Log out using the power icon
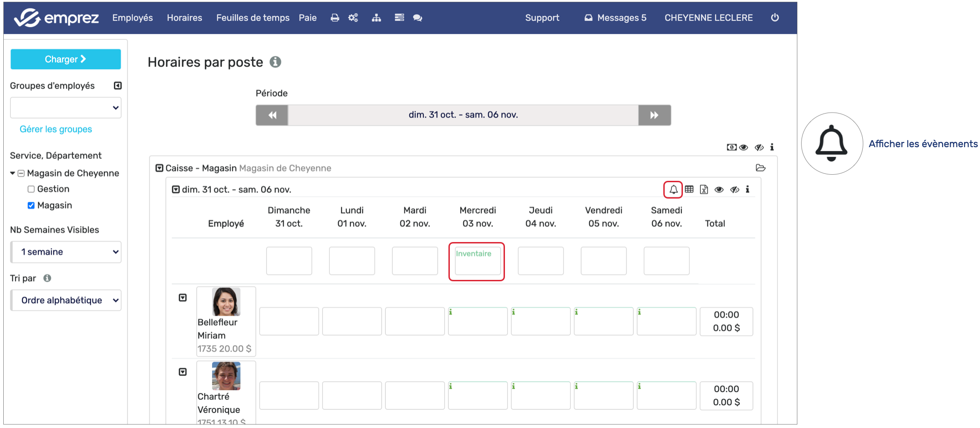Viewport: 980px width, 428px height. pos(775,17)
